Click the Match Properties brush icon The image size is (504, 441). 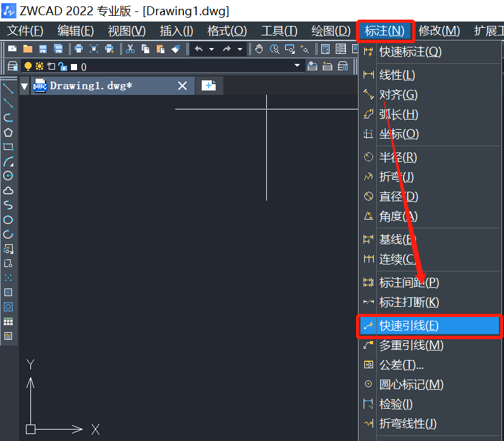pos(176,49)
